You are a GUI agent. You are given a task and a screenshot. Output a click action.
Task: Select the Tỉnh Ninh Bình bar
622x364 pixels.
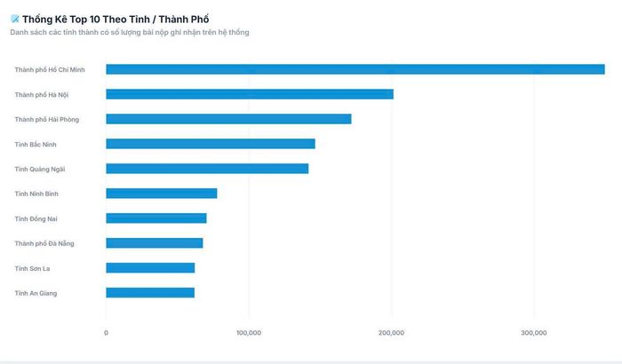[162, 194]
